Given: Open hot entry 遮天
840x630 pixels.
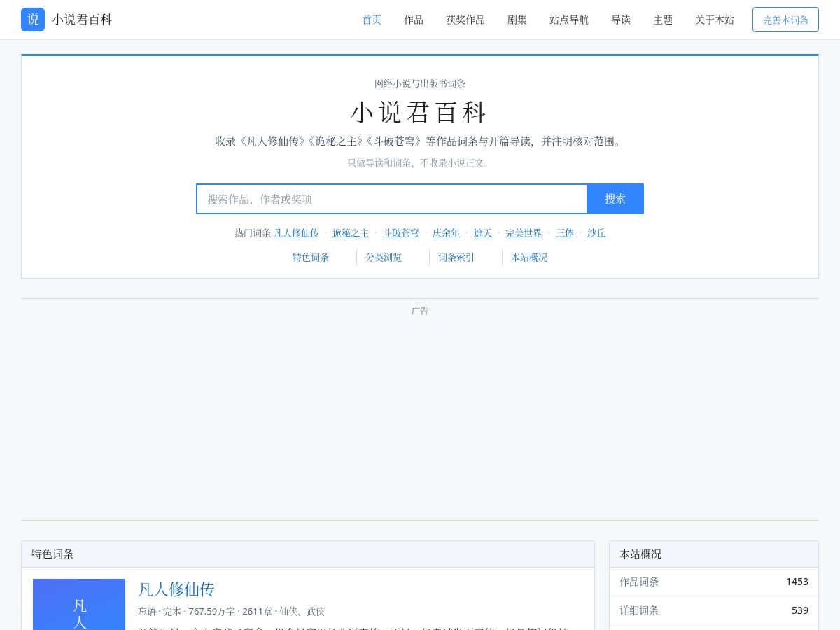Looking at the screenshot, I should coord(483,233).
